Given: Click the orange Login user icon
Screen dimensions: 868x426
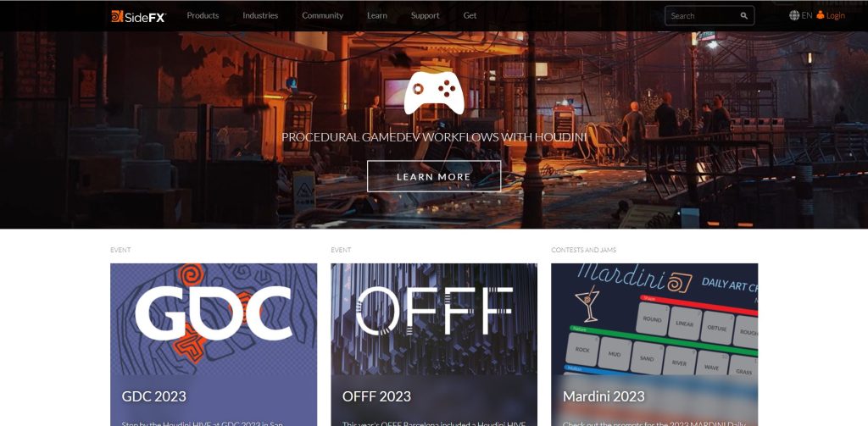Looking at the screenshot, I should [x=821, y=15].
